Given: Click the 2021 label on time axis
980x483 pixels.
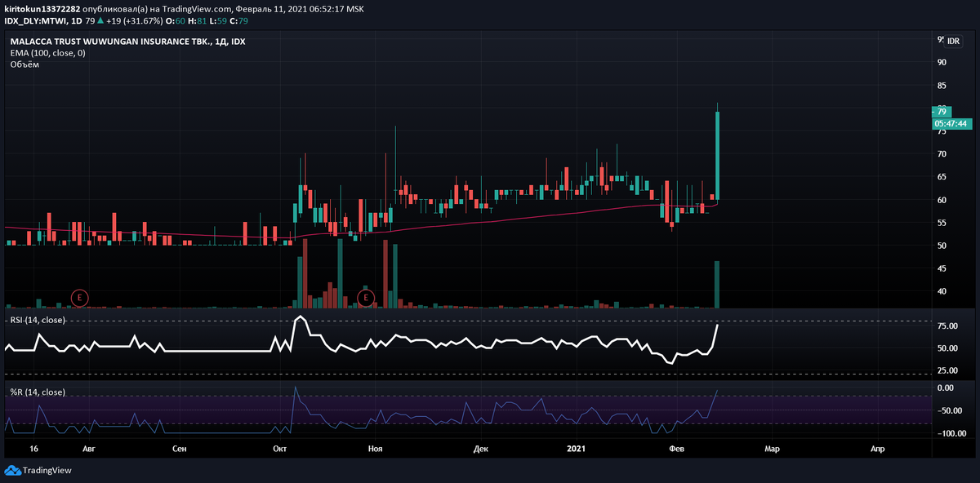Looking at the screenshot, I should coord(577,450).
